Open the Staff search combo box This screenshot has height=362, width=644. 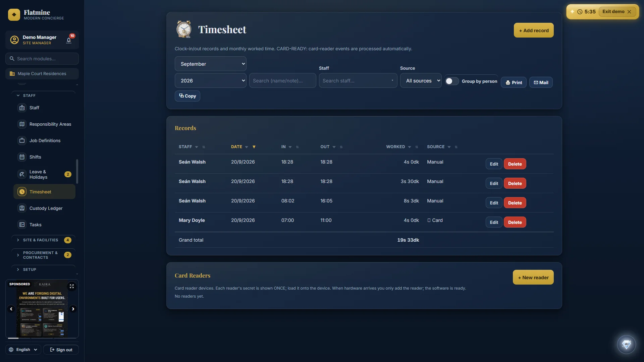pyautogui.click(x=358, y=80)
